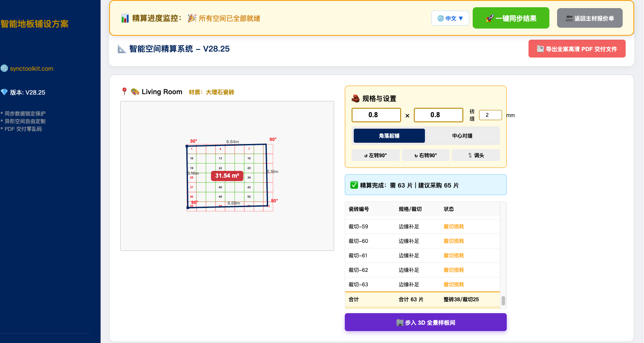Export via 导出全案高清 PDF 交付文件 button
This screenshot has width=644, height=343.
(x=577, y=49)
